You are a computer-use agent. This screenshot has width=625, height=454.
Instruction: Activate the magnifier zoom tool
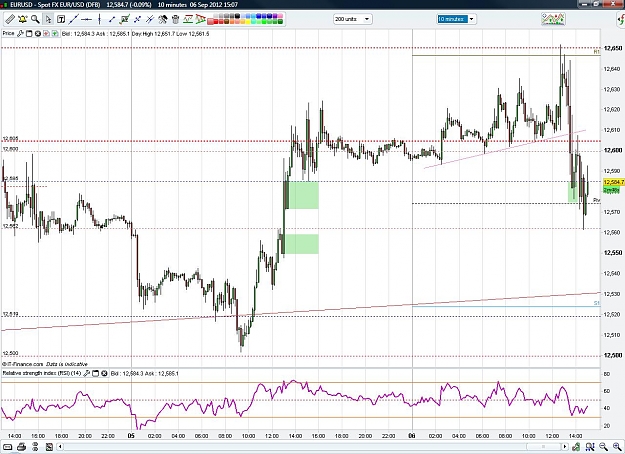[35, 19]
